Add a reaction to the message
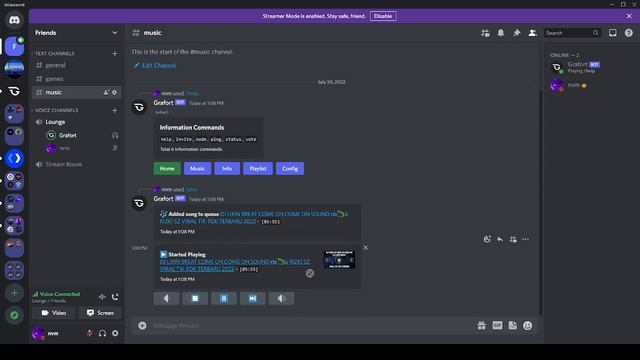This screenshot has height=360, width=640. click(x=487, y=240)
